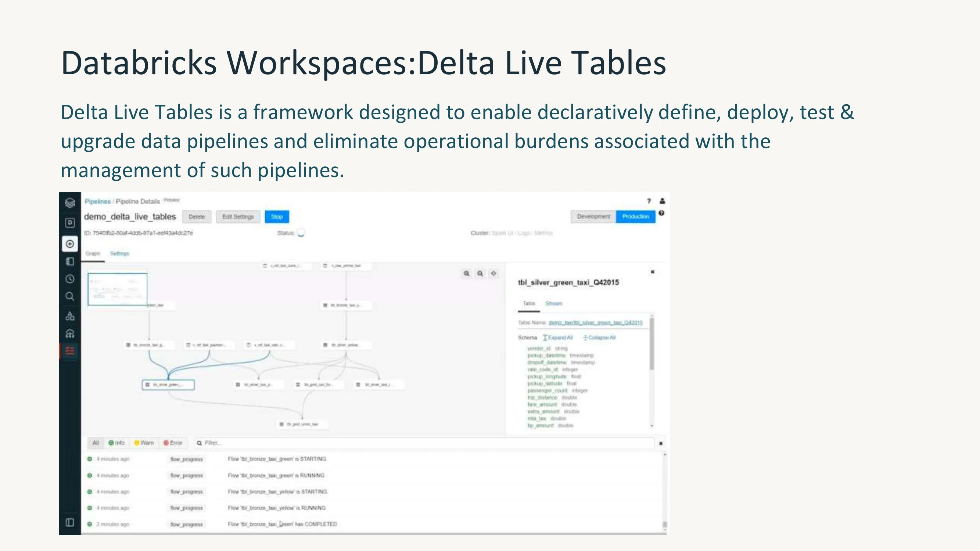This screenshot has width=980, height=551.
Task: Switch pipeline mode to Development
Action: [593, 216]
